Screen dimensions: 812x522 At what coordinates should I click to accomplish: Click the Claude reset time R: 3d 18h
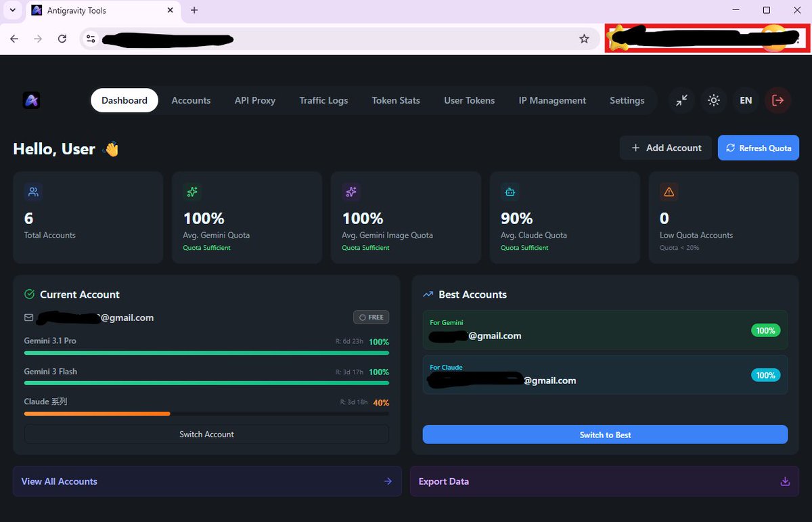coord(354,402)
